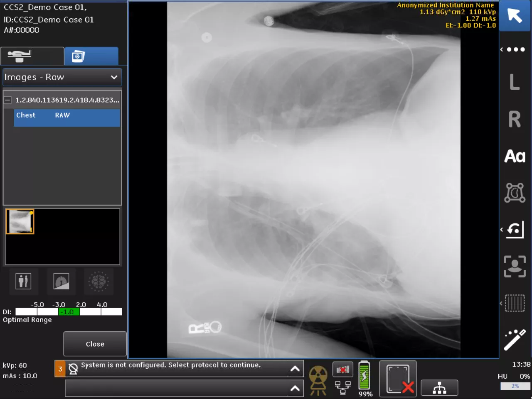Select the rotate image tool
Image resolution: width=532 pixels, height=399 pixels.
point(515,230)
